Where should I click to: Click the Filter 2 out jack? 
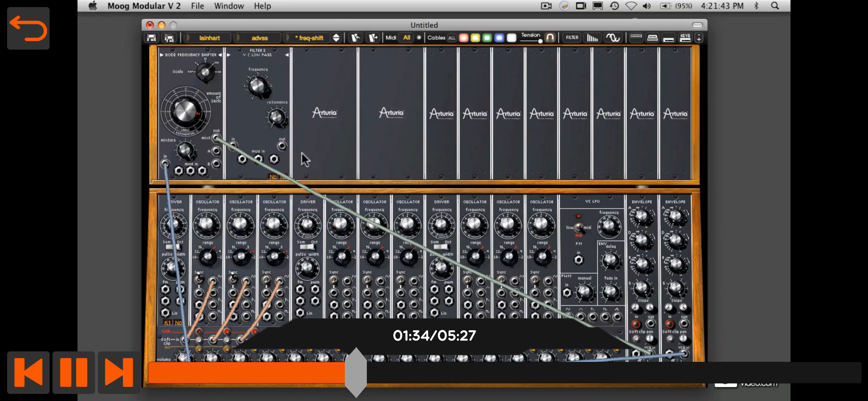282,146
